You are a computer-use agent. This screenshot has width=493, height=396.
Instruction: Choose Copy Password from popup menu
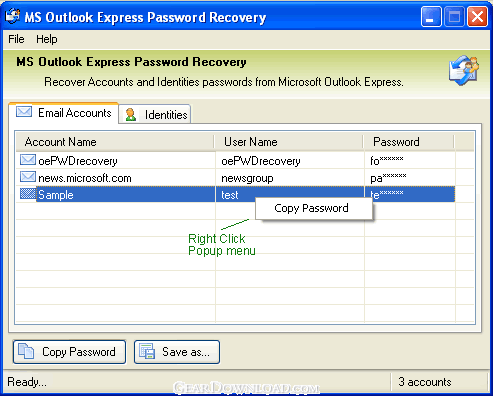(314, 208)
